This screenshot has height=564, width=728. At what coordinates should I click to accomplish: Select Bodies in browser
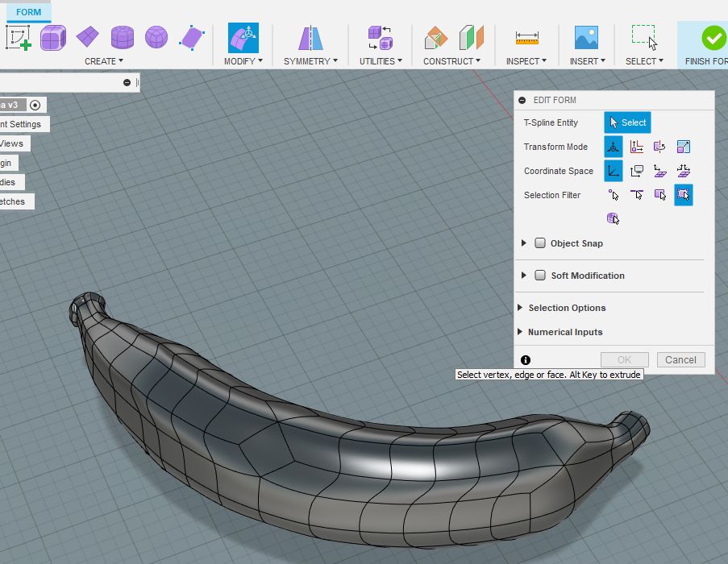tap(7, 182)
